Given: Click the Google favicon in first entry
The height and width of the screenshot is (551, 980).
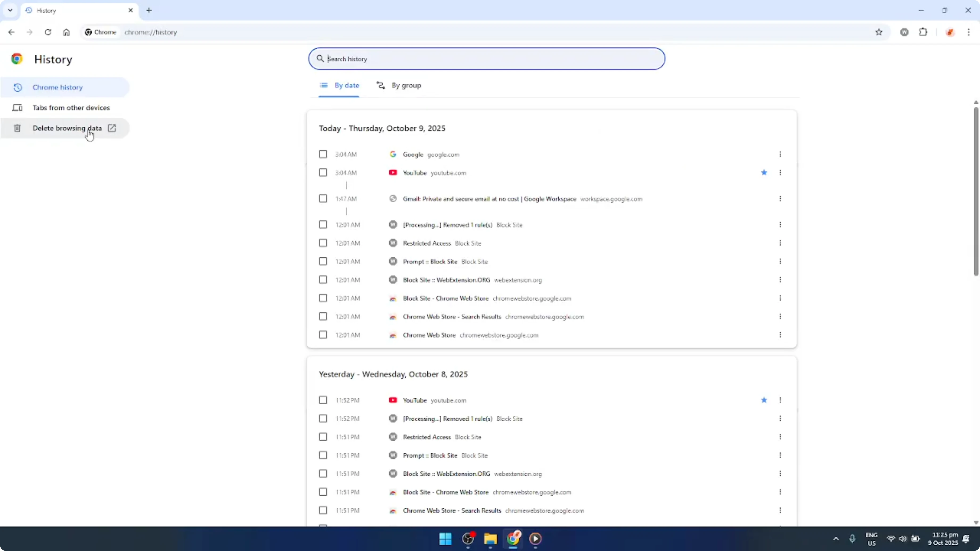Looking at the screenshot, I should 393,154.
